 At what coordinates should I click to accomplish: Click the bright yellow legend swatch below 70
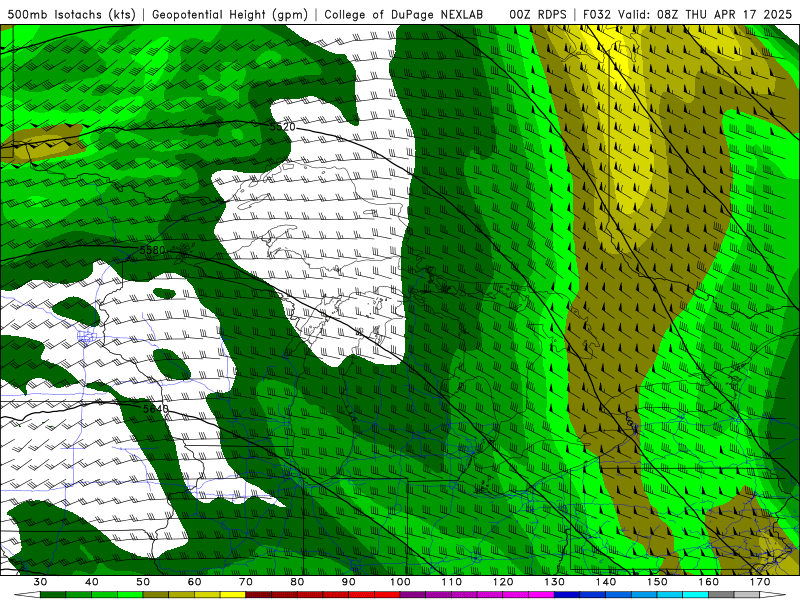pyautogui.click(x=233, y=595)
